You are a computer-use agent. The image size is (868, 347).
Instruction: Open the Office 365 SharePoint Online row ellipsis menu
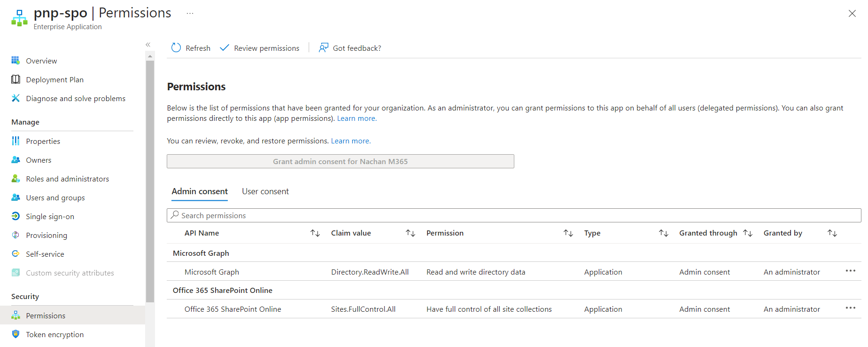click(850, 308)
